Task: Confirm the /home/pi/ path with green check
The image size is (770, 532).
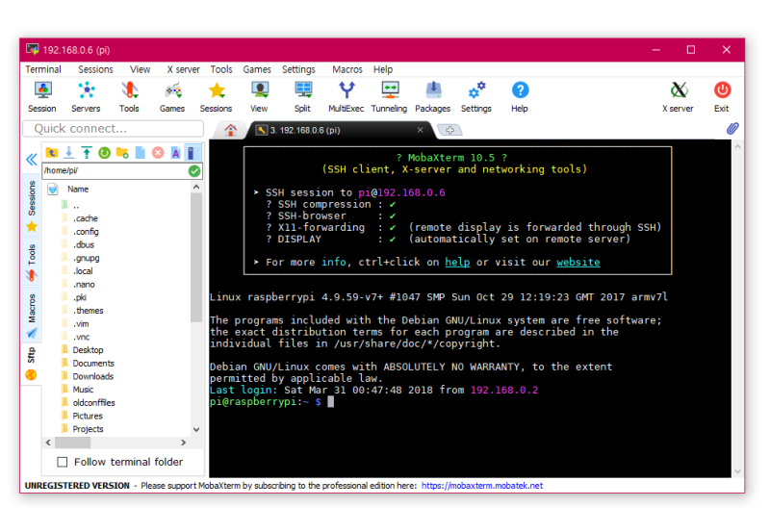Action: coord(194,171)
